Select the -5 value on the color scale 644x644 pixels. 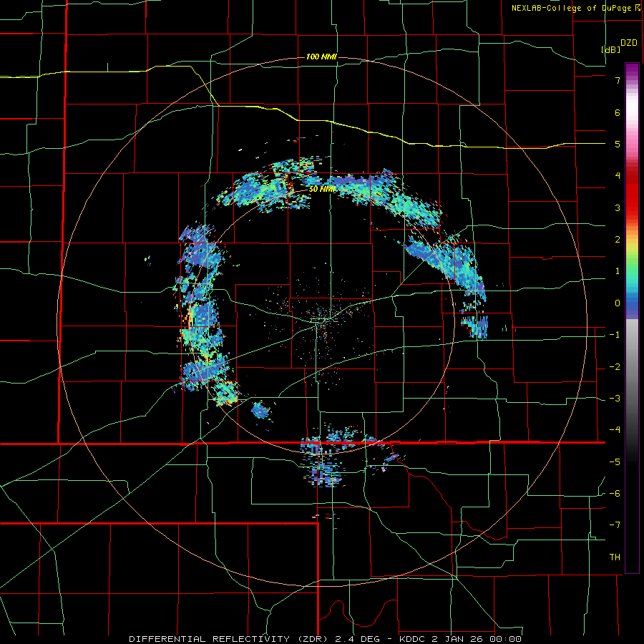pyautogui.click(x=615, y=462)
